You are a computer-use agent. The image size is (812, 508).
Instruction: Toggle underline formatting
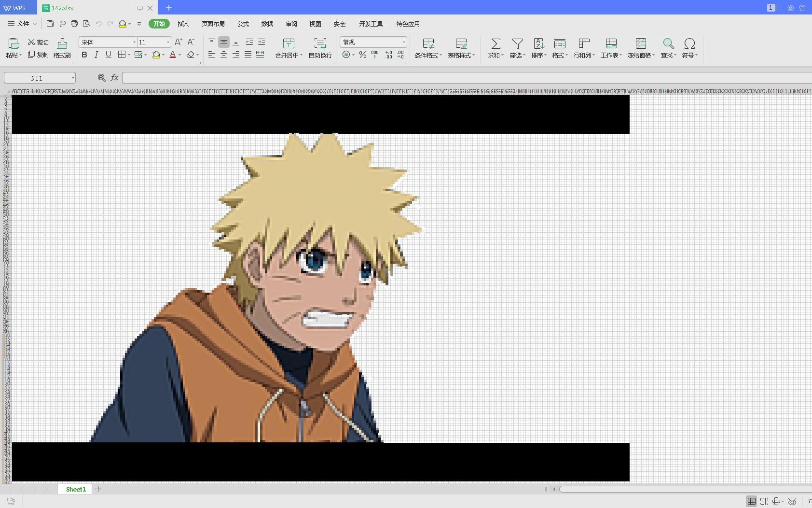(x=109, y=55)
